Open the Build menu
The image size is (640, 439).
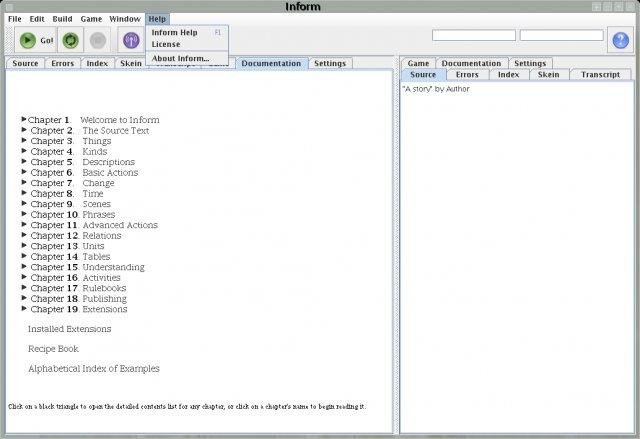(62, 19)
